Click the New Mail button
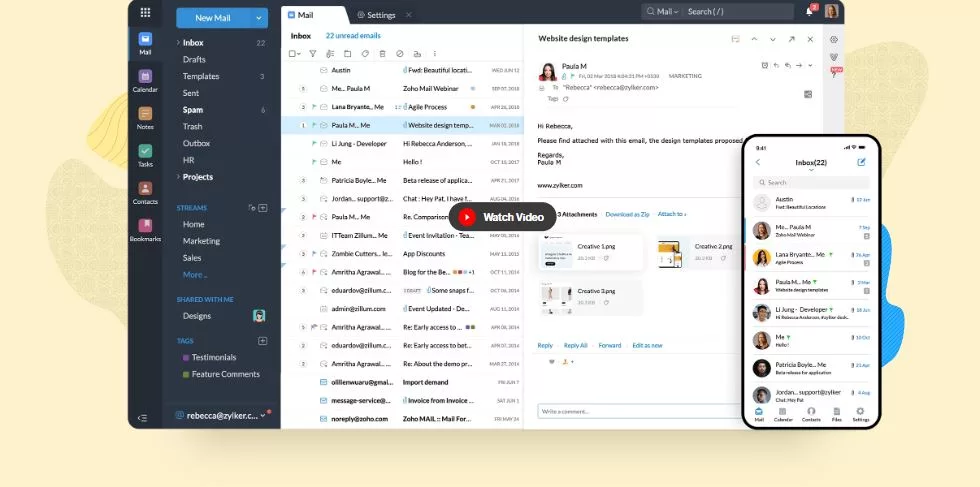The height and width of the screenshot is (487, 980). point(213,18)
